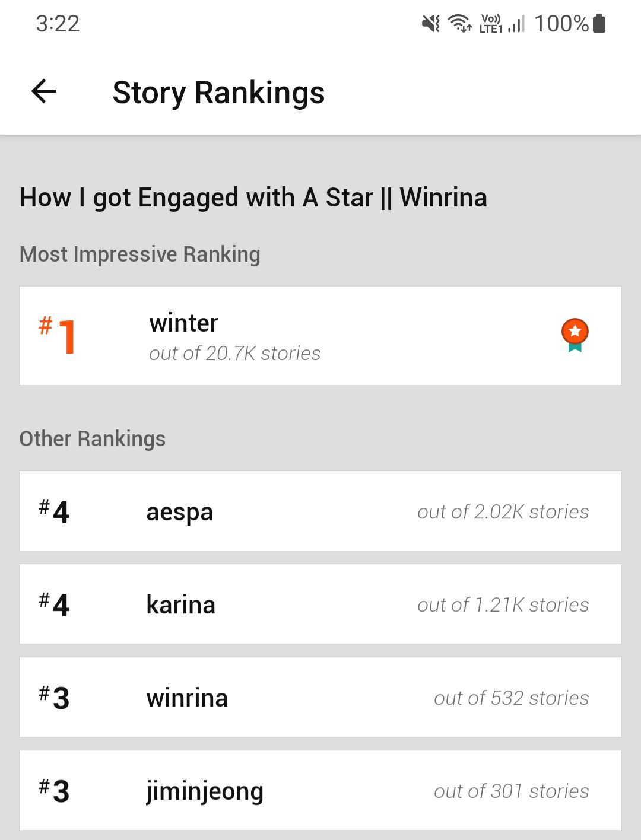Open the winter ranking card

pos(320,336)
